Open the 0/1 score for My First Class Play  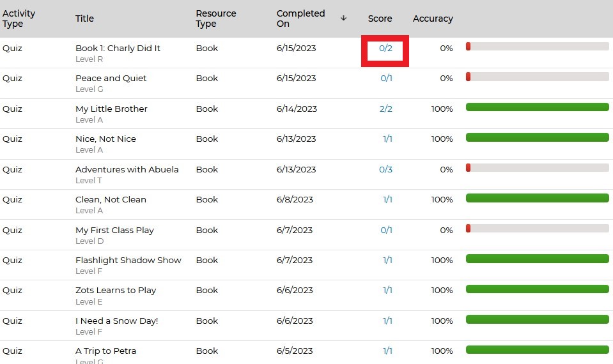click(x=386, y=230)
